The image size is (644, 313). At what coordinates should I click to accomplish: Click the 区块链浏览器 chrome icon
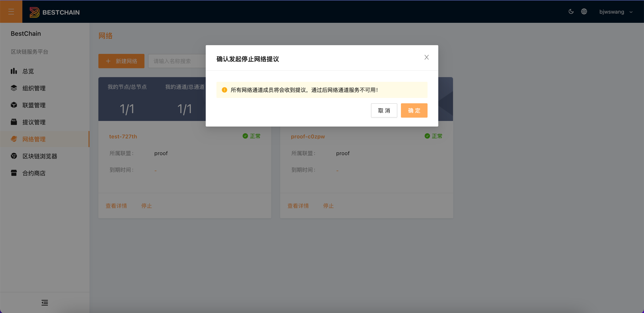[x=14, y=156]
